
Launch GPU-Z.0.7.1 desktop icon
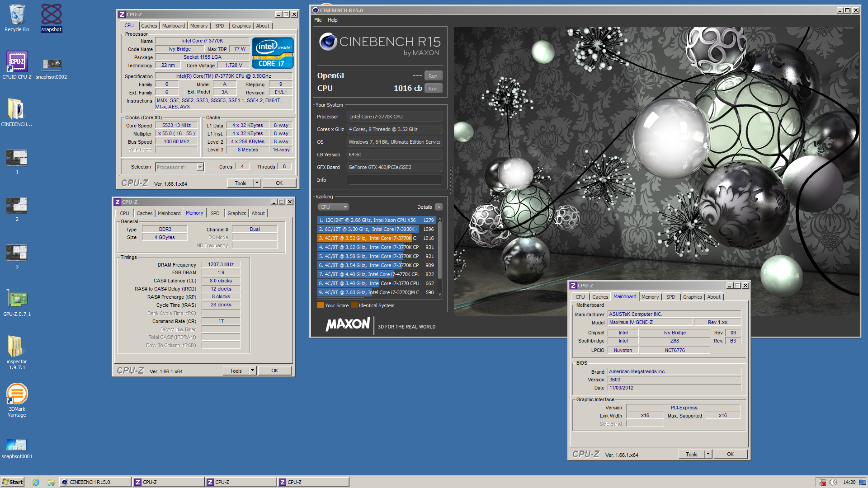tap(17, 303)
